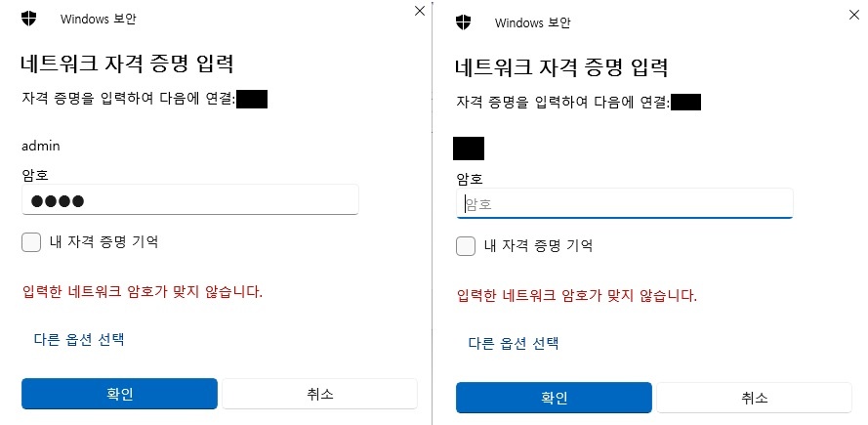Viewport: 868px width, 425px height.
Task: Open 다른 옵션 선택 in the empty-password dialog
Action: [514, 343]
